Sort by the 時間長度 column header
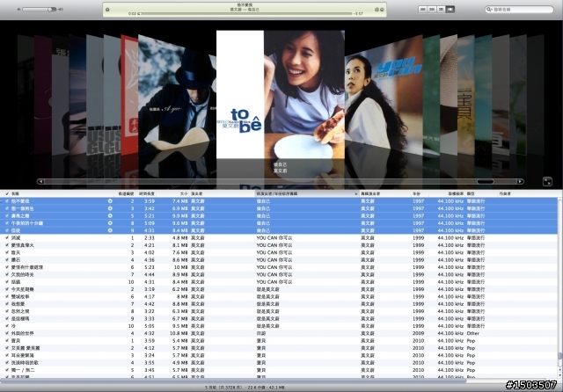 coord(147,193)
